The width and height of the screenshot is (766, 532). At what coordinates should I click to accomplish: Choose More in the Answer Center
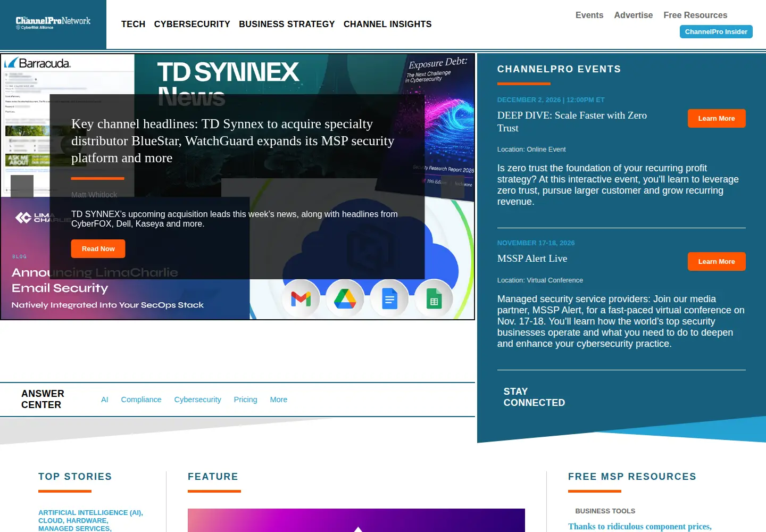click(x=279, y=400)
